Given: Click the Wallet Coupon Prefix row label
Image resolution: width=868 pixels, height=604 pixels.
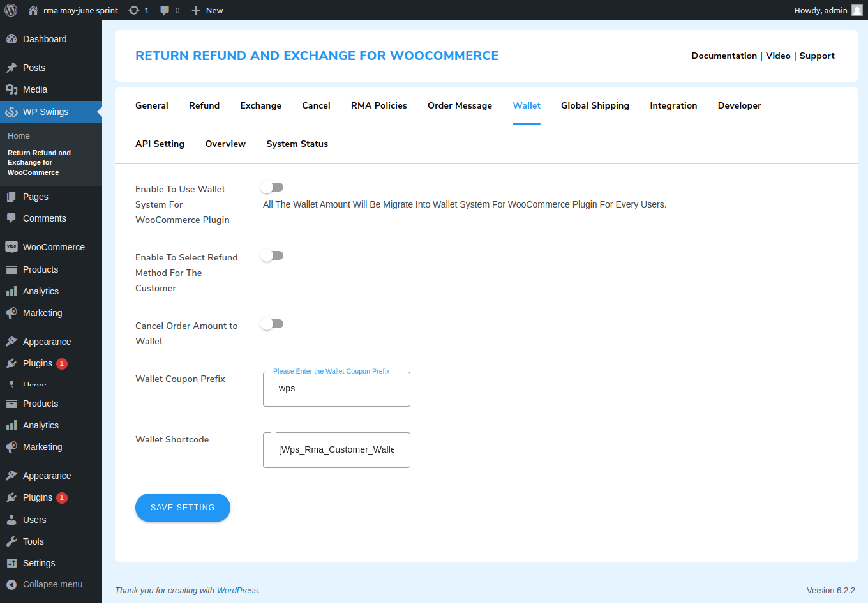Looking at the screenshot, I should click(180, 379).
